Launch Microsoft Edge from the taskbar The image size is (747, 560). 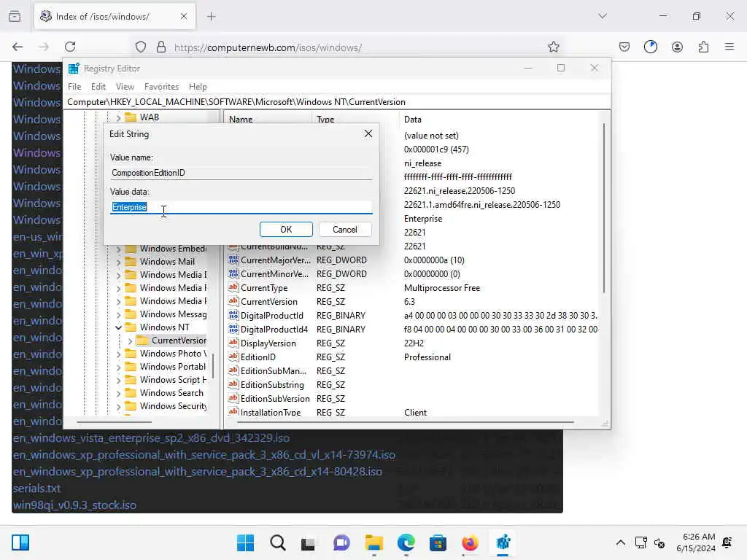[x=406, y=542]
